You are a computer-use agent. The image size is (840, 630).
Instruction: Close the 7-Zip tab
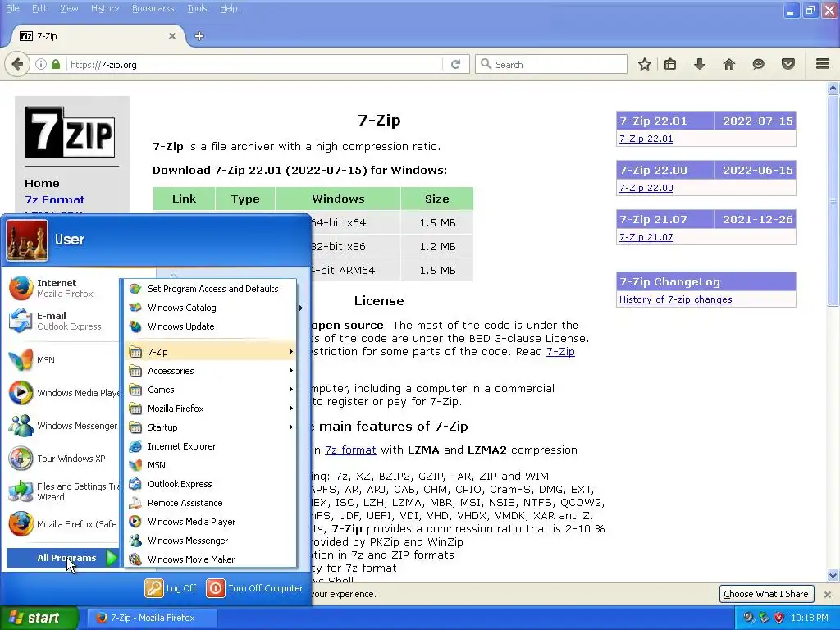pyautogui.click(x=172, y=36)
